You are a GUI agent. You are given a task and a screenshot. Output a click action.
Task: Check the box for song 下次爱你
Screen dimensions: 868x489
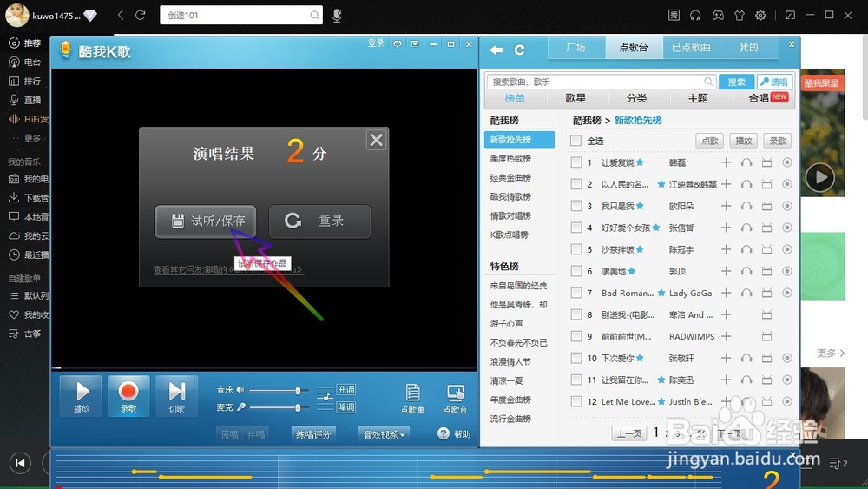pos(576,359)
